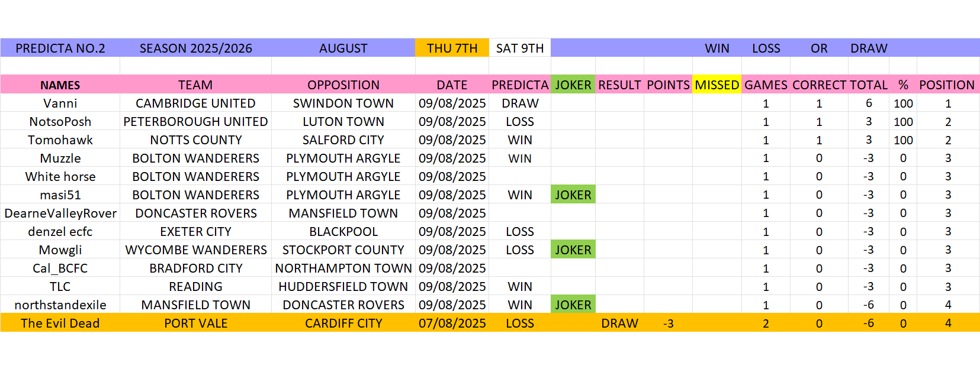Select the DRAW result for Evil Dead
Image resolution: width=980 pixels, height=369 pixels.
tap(619, 323)
